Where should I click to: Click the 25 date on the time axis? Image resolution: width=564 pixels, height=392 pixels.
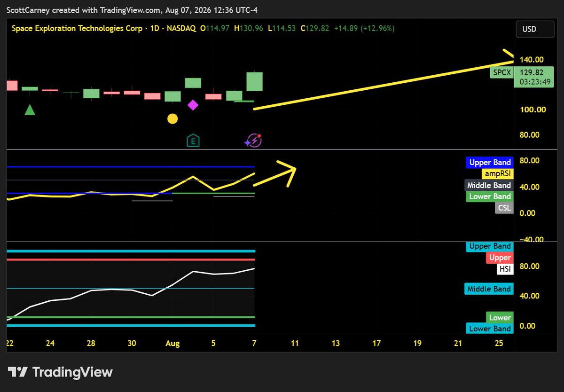[499, 344]
